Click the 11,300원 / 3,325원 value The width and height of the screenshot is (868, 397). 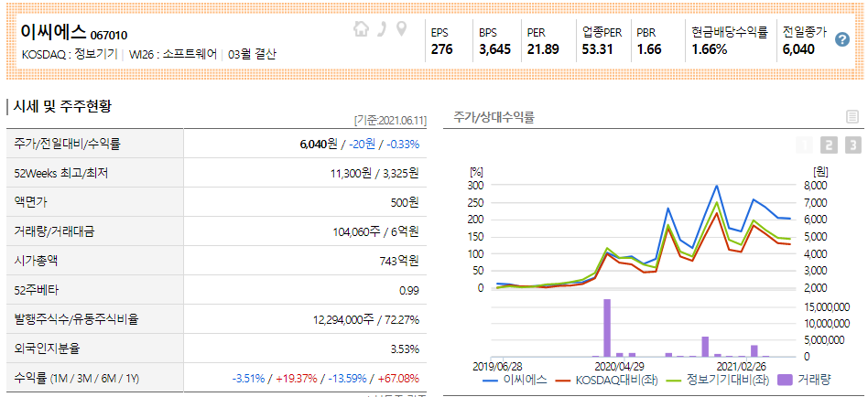374,173
